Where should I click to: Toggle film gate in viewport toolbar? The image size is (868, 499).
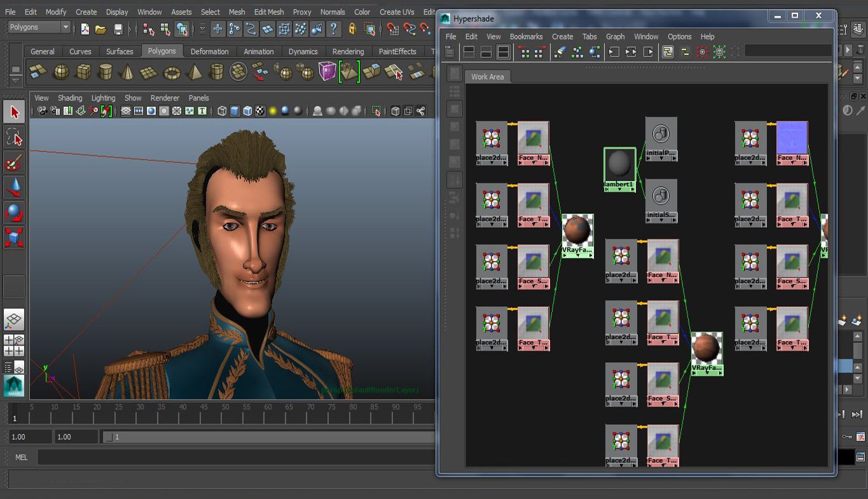(139, 111)
